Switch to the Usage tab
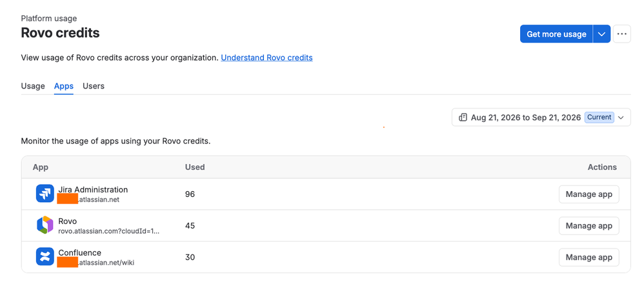The width and height of the screenshot is (644, 288). click(33, 87)
